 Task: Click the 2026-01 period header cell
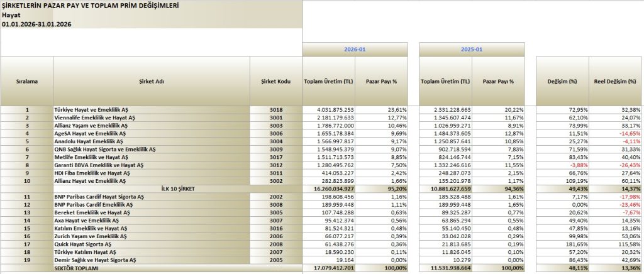coord(355,48)
